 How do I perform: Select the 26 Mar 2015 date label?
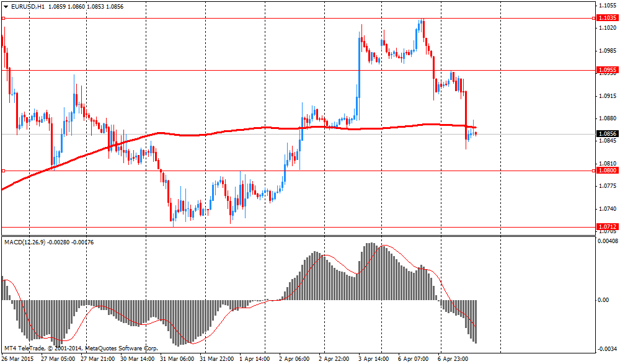17,359
